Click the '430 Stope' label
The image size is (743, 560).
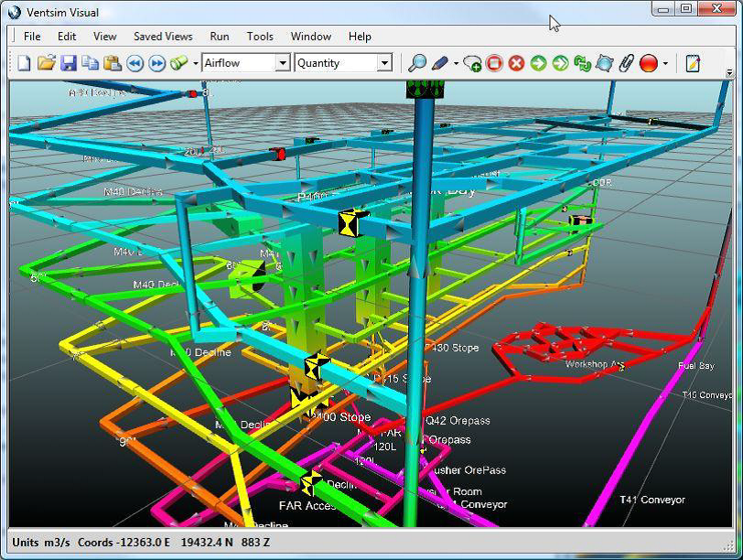[x=455, y=348]
